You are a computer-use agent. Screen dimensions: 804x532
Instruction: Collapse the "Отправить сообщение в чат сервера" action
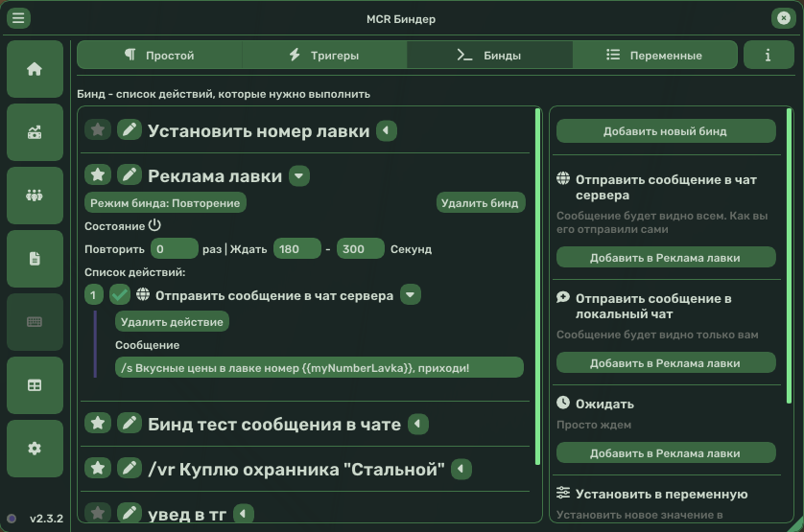(x=411, y=294)
